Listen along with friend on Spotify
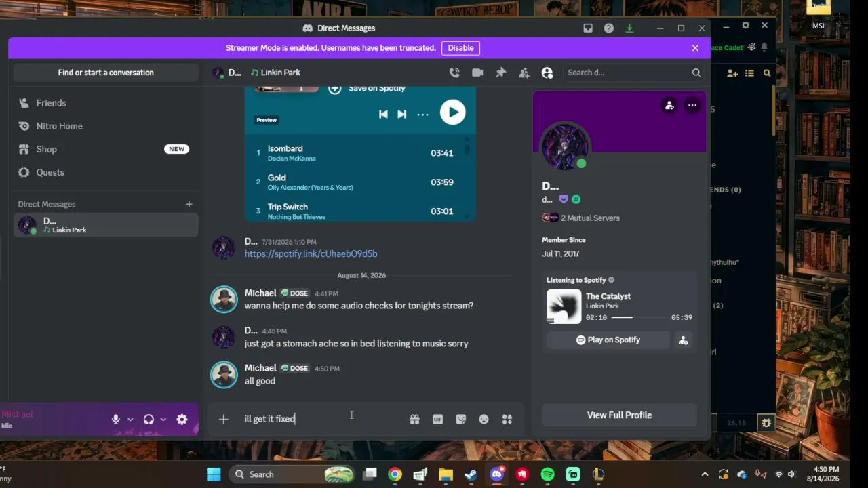Screen dimensions: 868x488 (x=684, y=340)
